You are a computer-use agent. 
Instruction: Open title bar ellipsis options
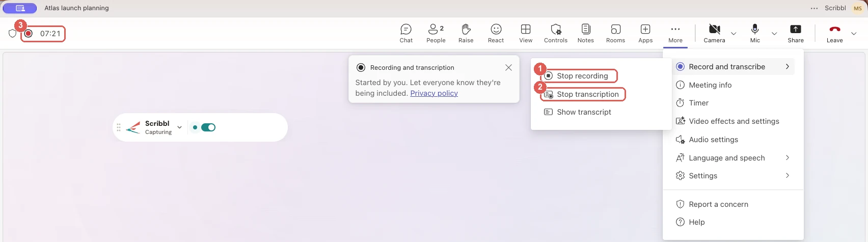pyautogui.click(x=814, y=8)
